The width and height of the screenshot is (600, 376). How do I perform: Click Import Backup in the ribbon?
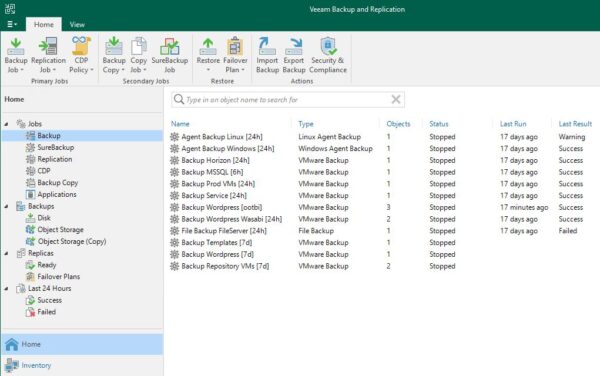(x=267, y=55)
